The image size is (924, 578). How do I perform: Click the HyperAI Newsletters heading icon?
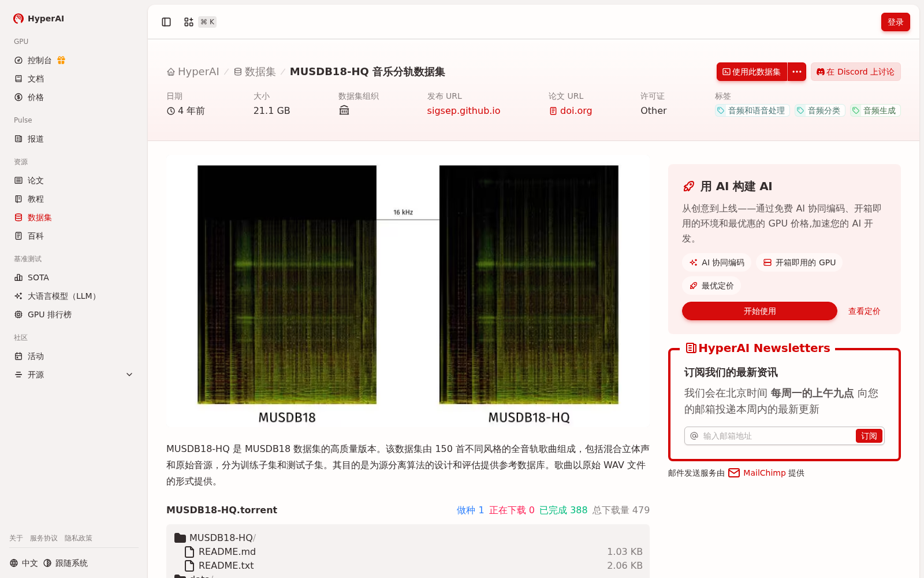pos(691,348)
